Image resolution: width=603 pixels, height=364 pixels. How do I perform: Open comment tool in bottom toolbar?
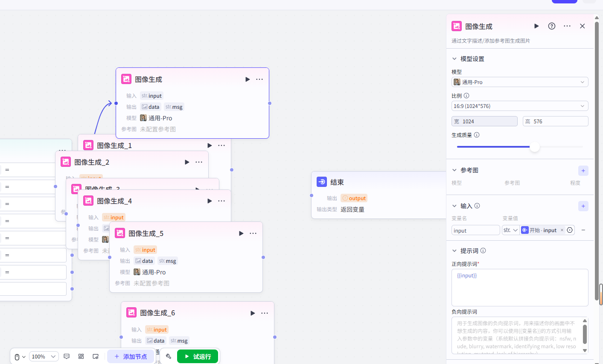tap(67, 356)
